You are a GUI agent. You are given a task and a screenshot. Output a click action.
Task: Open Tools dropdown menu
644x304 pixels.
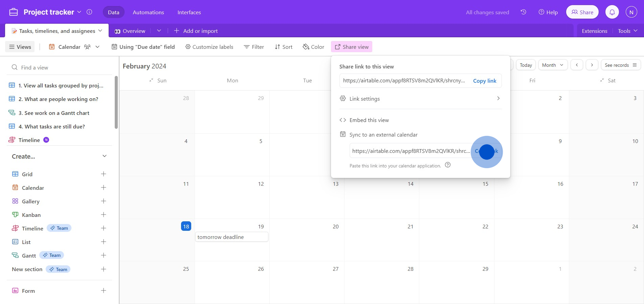627,31
